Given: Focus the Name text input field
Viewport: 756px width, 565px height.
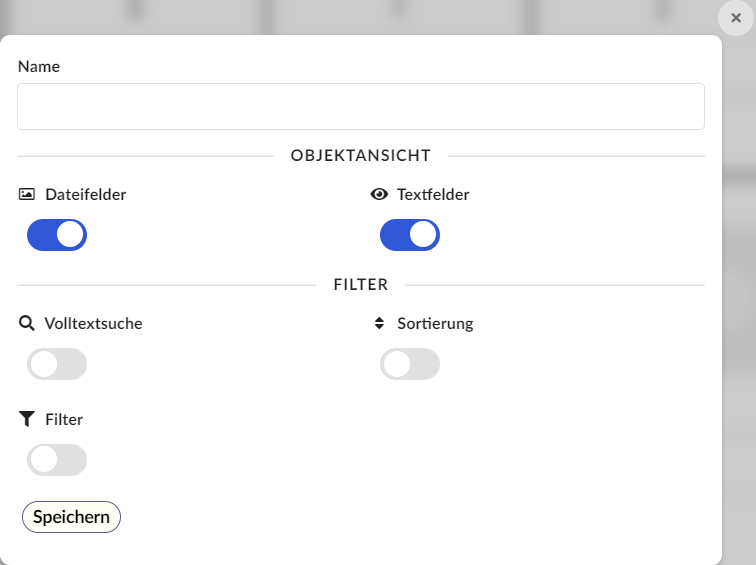Looking at the screenshot, I should coord(361,107).
